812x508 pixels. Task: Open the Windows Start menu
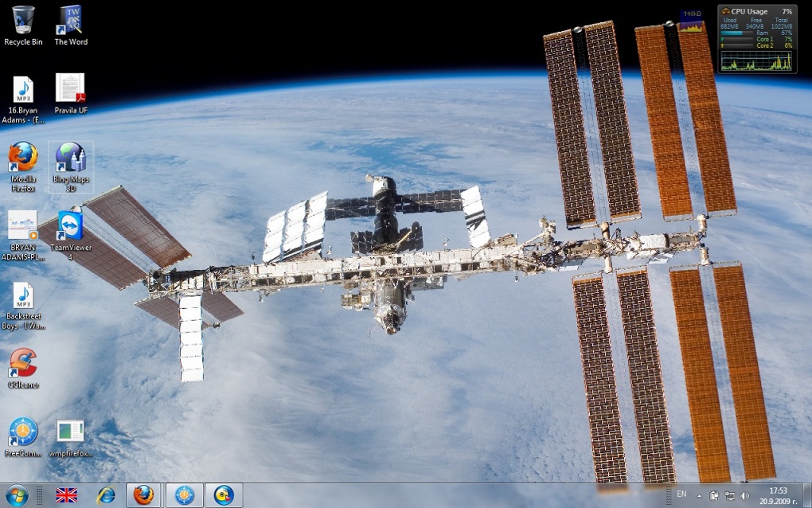point(16,495)
